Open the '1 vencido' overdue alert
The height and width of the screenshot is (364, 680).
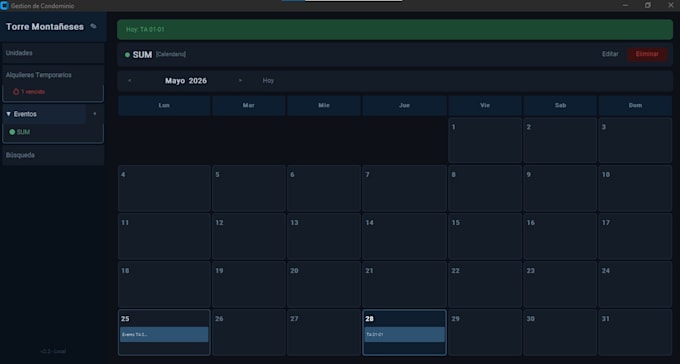pyautogui.click(x=33, y=92)
